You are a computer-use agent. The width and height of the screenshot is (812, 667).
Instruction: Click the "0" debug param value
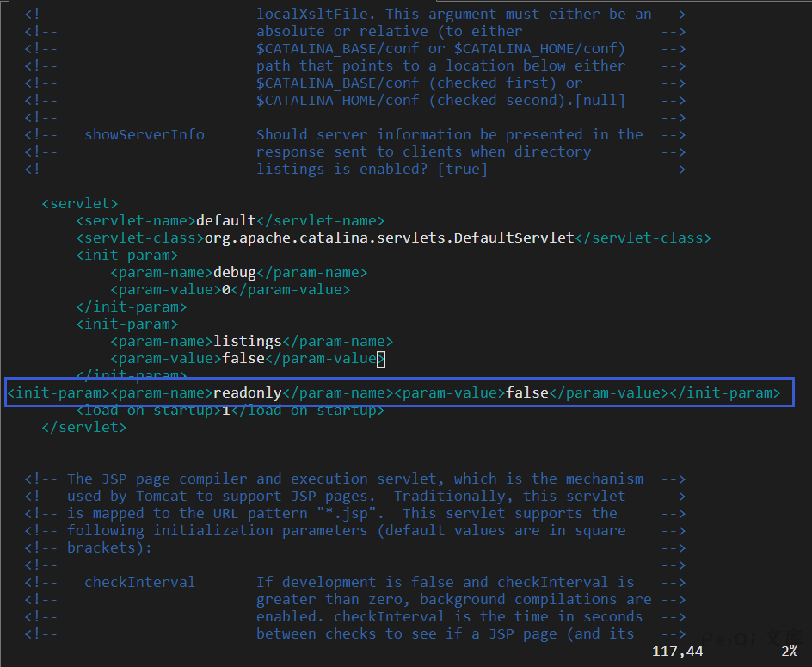226,290
